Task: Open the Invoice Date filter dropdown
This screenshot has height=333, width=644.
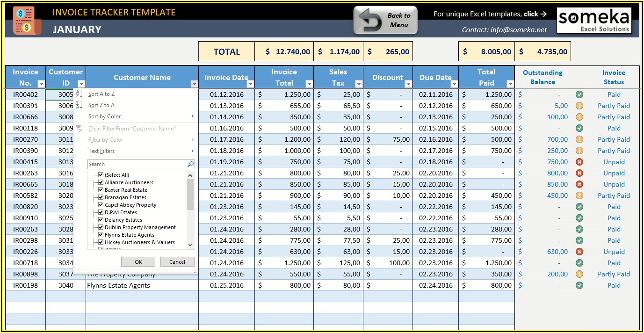Action: [250, 84]
